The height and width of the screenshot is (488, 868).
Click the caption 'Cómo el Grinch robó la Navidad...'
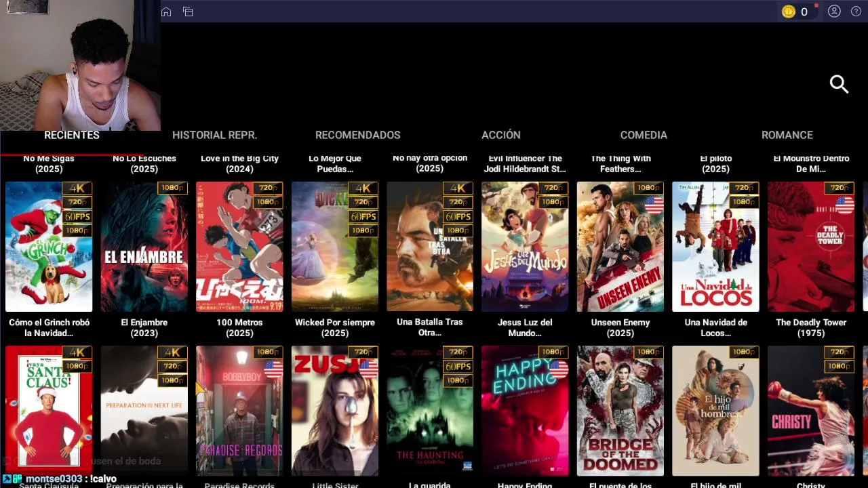point(49,327)
